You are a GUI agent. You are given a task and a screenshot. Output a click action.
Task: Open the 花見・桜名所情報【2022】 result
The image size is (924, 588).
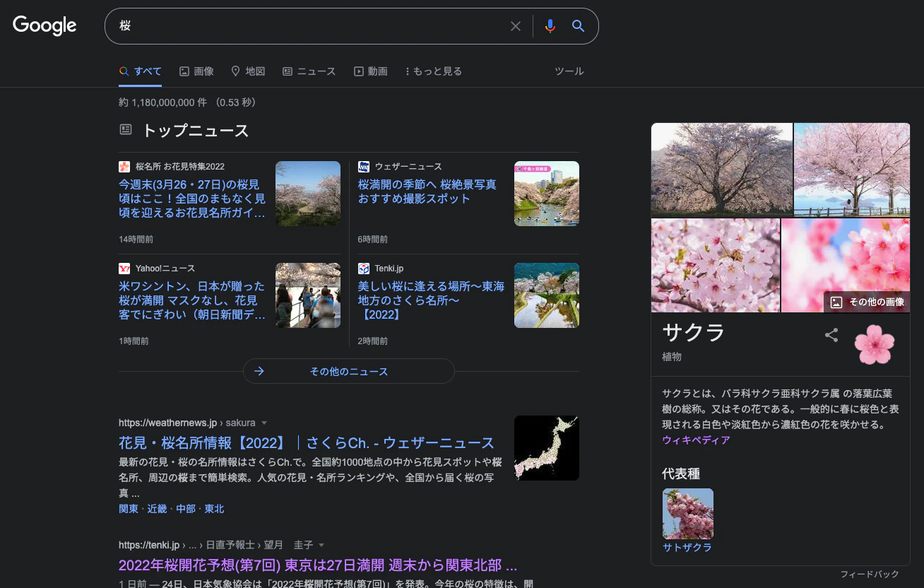point(307,443)
